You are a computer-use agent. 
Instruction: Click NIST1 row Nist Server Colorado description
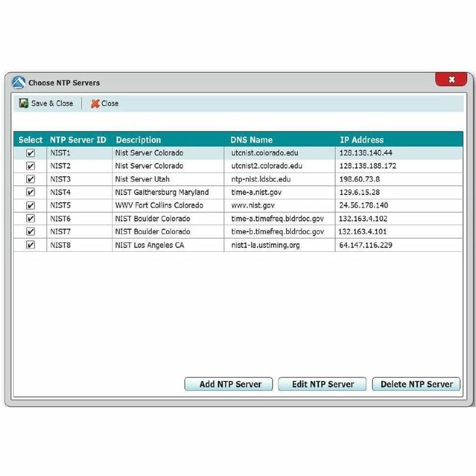149,153
